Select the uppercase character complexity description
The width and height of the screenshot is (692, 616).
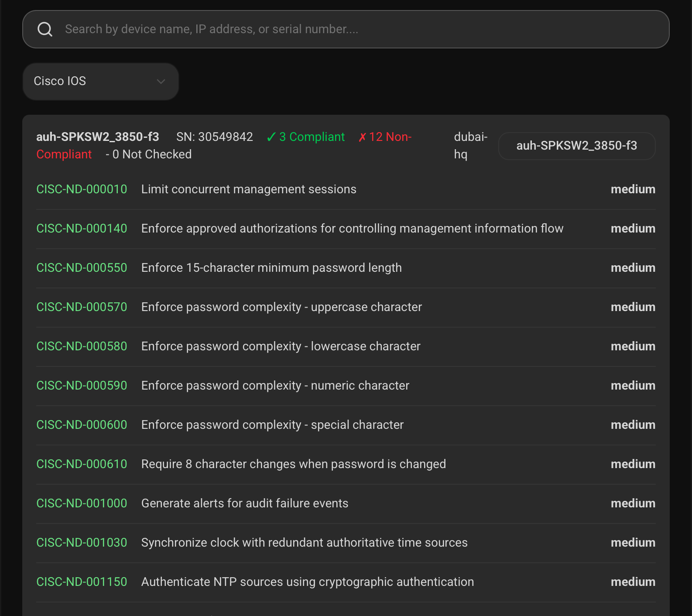coord(281,307)
